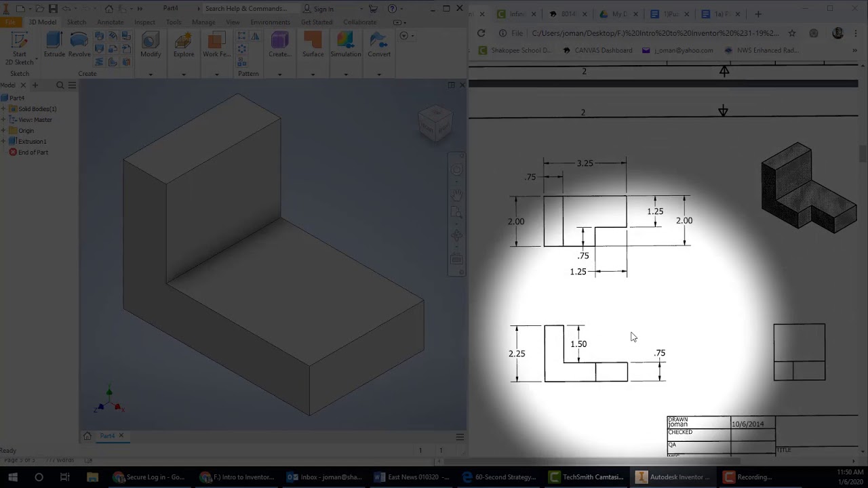Click the Save icon in Inventor toolbar

(54, 9)
